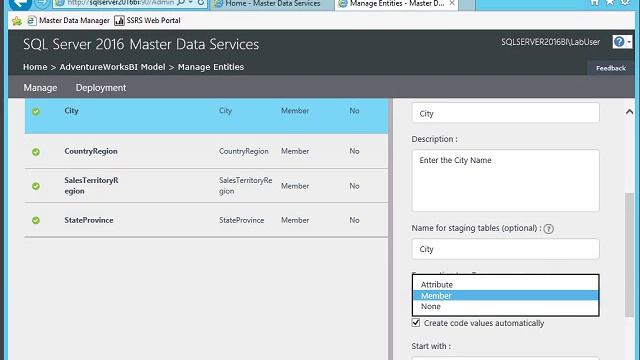Select the SalesTerritoryRegion entity name
This screenshot has width=640, height=360.
pos(91,186)
